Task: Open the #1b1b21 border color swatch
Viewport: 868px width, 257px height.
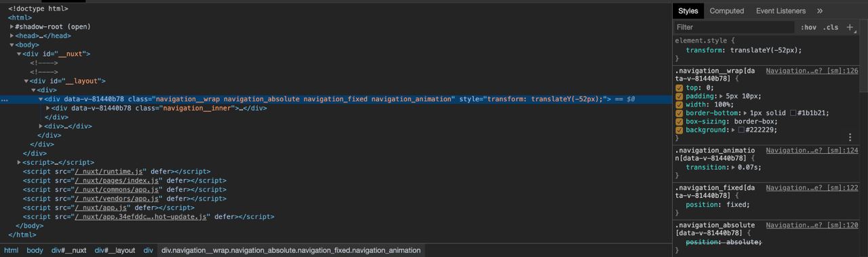Action: click(x=793, y=113)
